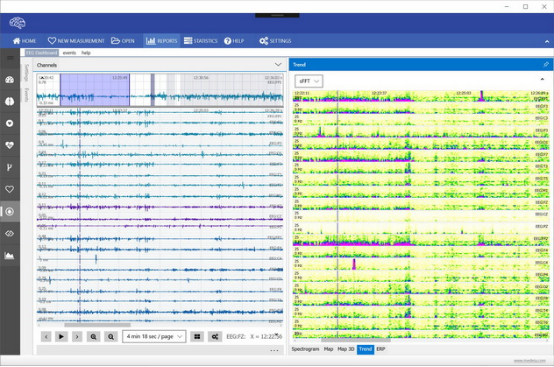The width and height of the screenshot is (554, 367).
Task: Collapse the Trend options with up arrow
Action: 542,79
